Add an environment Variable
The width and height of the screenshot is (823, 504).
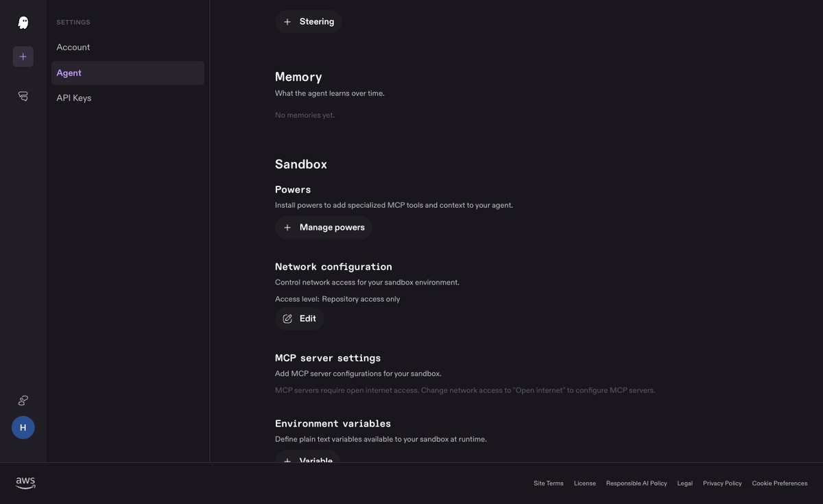pos(307,457)
